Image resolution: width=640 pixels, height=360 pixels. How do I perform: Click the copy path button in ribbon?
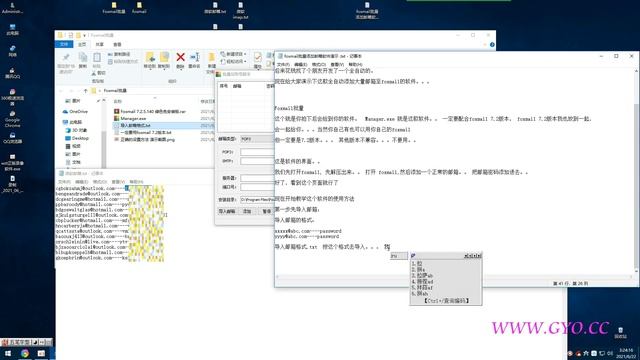(x=119, y=54)
